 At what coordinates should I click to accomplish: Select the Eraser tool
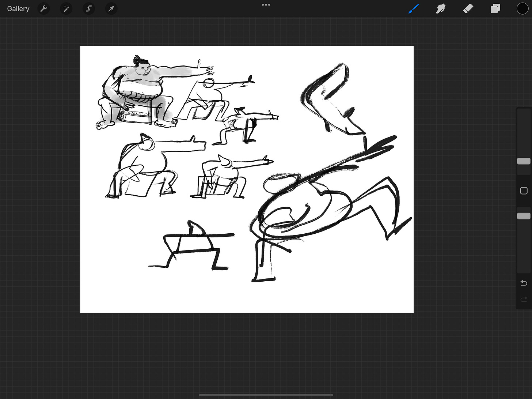tap(468, 8)
